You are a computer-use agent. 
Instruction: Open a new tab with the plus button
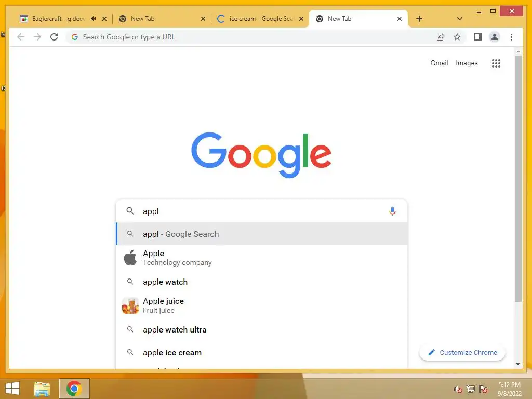(x=419, y=19)
